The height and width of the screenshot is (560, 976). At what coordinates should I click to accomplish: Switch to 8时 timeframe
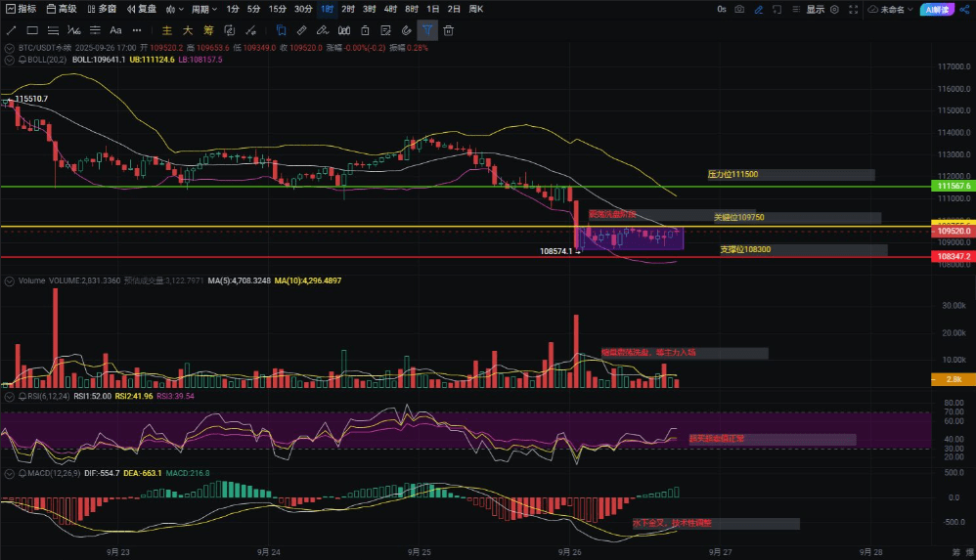click(412, 9)
